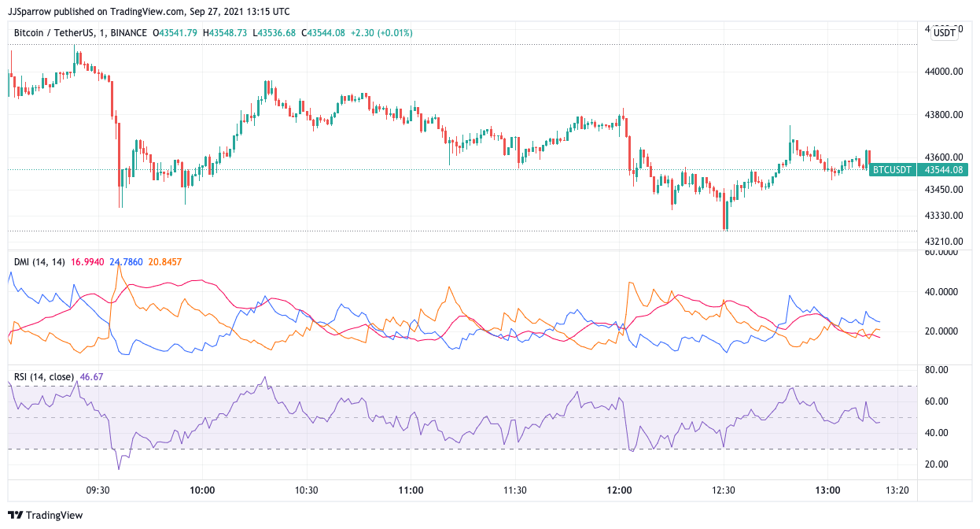This screenshot has height=529, width=980.
Task: Click the RSI (14, close) indicator label
Action: click(x=46, y=377)
